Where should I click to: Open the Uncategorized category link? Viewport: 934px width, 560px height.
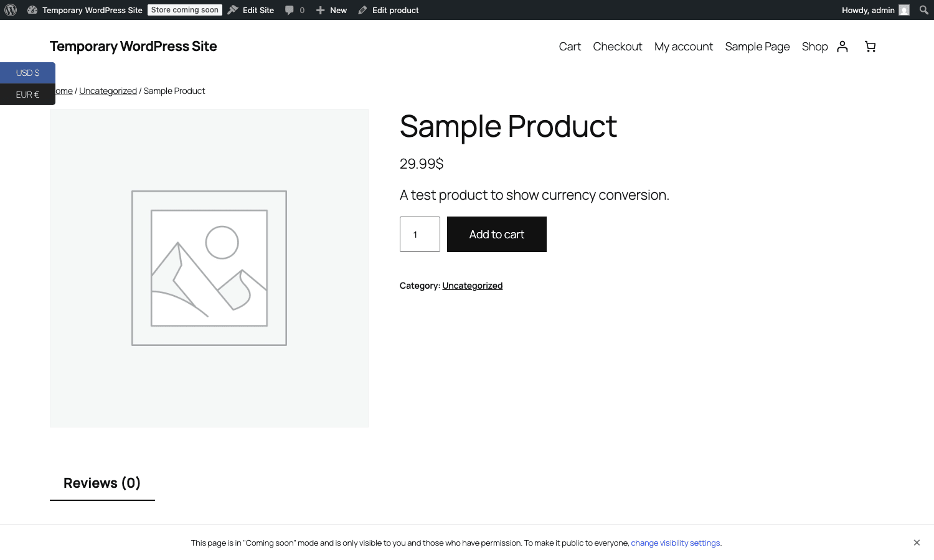472,286
